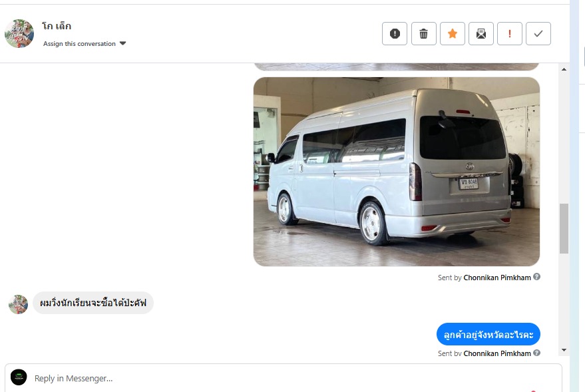Screen dimensions: 585x392
Task: Delete conversation using trash can icon
Action: 423,33
